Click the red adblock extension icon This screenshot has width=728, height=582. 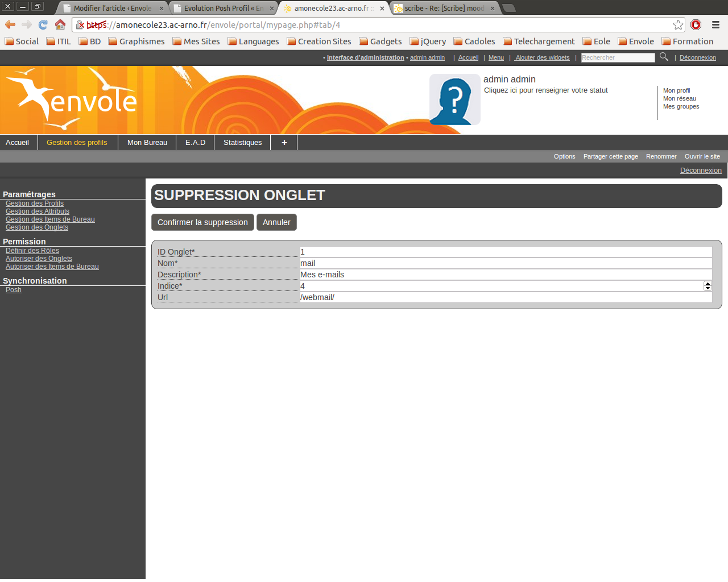[x=696, y=24]
